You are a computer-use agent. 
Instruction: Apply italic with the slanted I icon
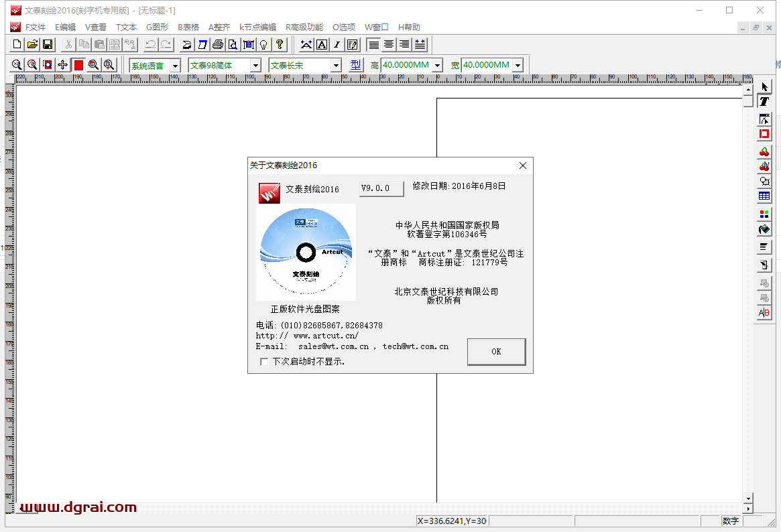(337, 45)
